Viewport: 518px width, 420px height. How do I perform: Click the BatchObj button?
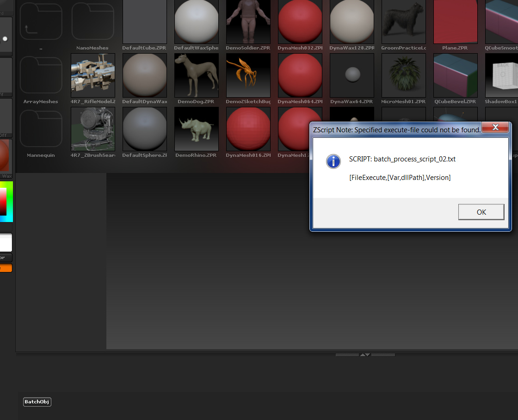(37, 402)
